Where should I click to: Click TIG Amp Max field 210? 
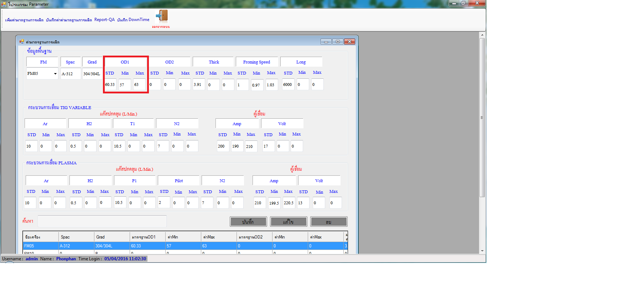[x=251, y=146]
